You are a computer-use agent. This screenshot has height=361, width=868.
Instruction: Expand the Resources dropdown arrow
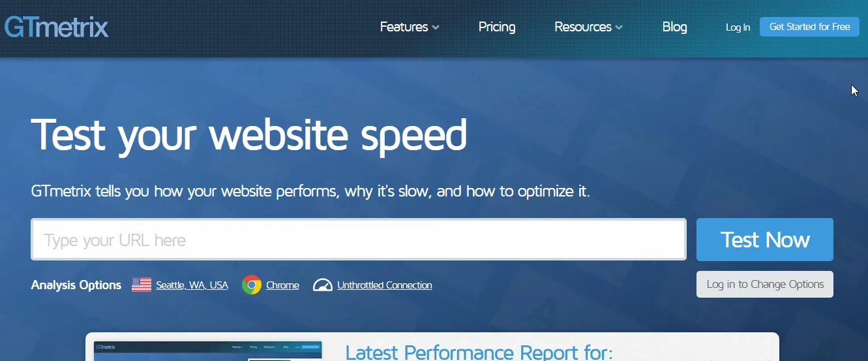(x=619, y=28)
